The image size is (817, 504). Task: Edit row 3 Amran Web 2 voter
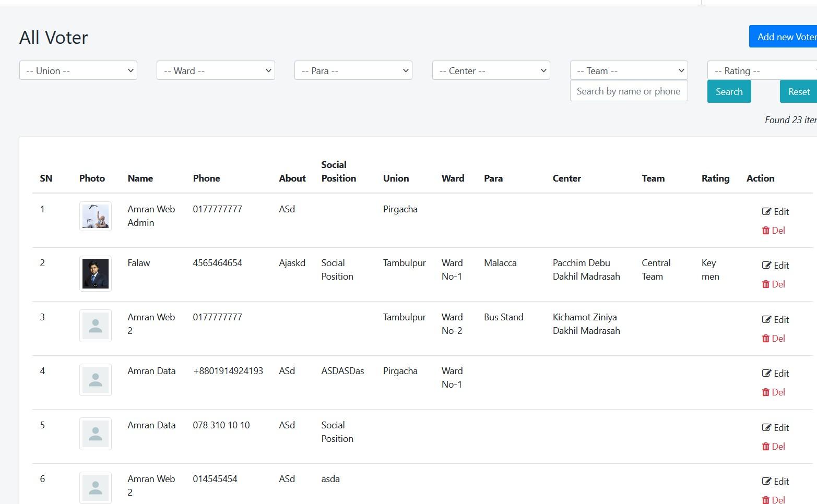click(775, 319)
